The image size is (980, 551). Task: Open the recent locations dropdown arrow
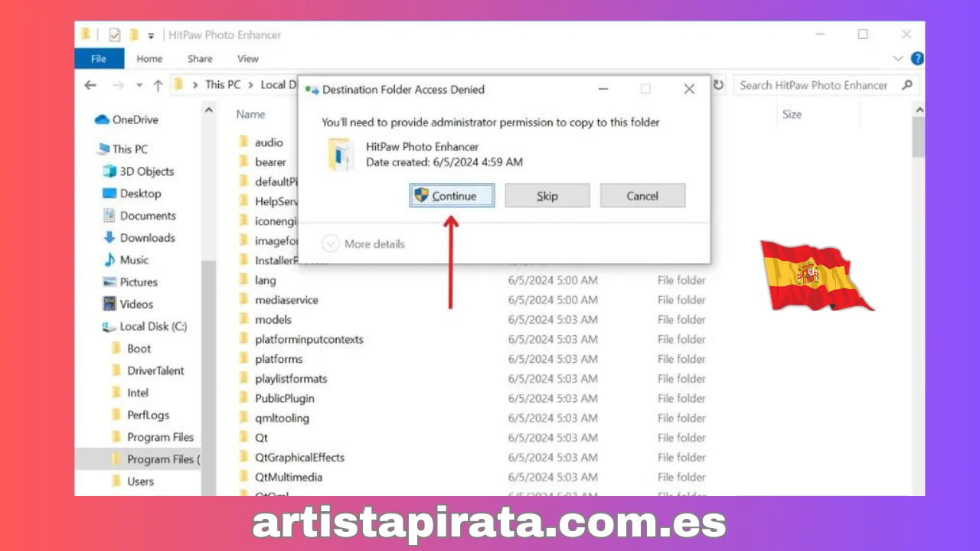[x=139, y=86]
